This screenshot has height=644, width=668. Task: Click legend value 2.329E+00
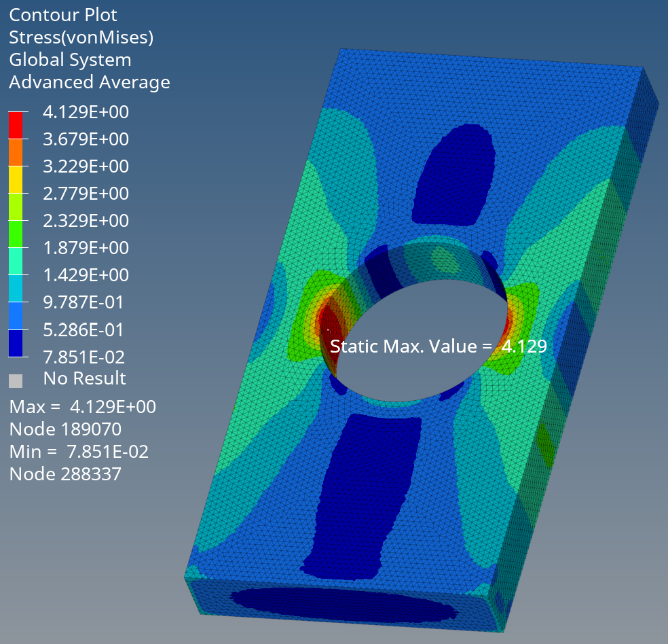pyautogui.click(x=86, y=221)
